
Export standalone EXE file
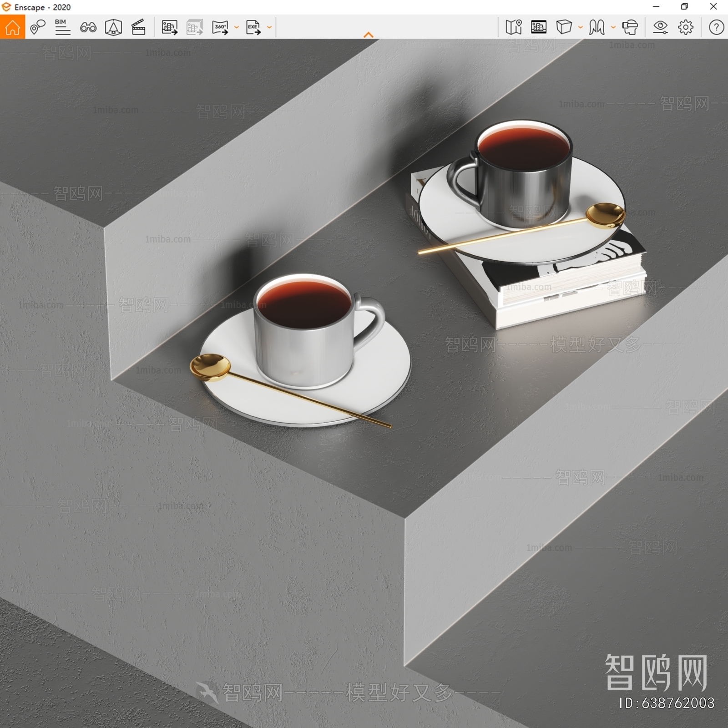point(253,27)
